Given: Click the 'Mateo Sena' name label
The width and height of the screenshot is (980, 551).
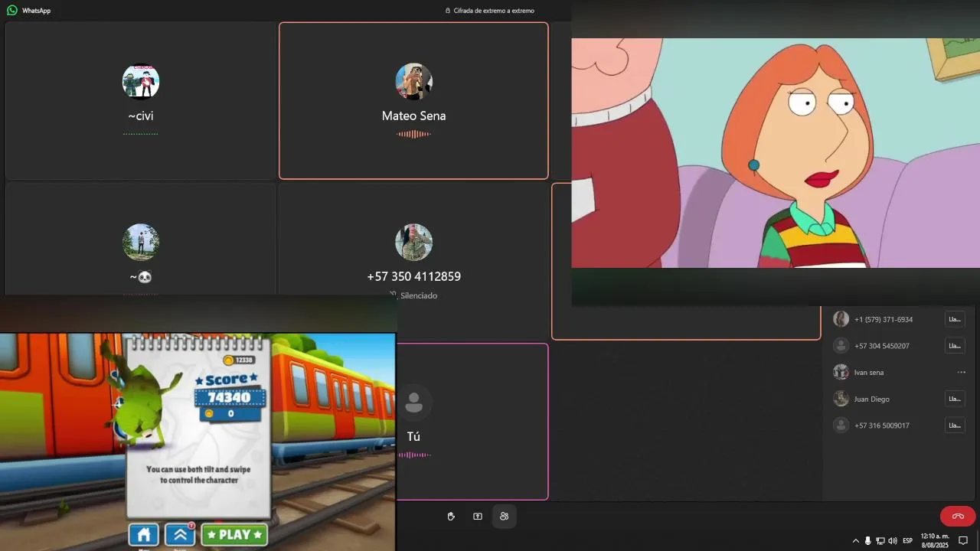Looking at the screenshot, I should [x=413, y=116].
